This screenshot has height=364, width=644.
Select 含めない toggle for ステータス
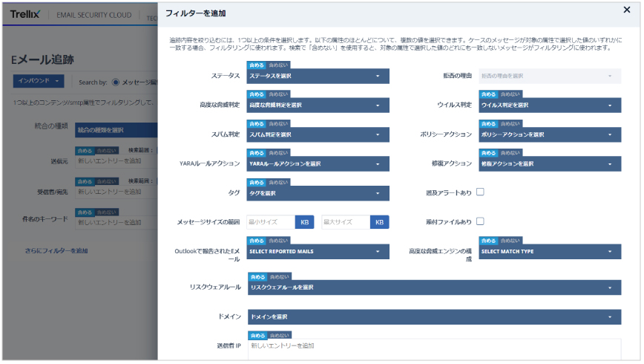[x=278, y=65]
